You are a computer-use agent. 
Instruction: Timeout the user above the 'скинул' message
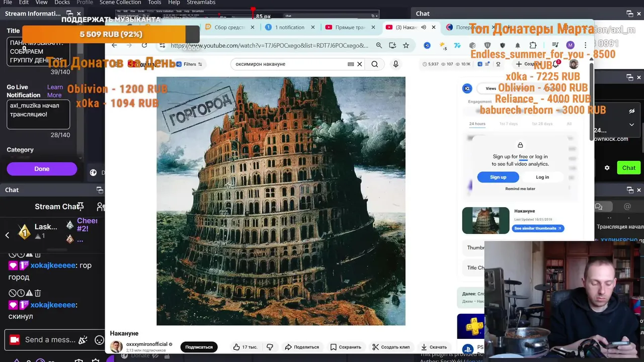click(x=21, y=293)
